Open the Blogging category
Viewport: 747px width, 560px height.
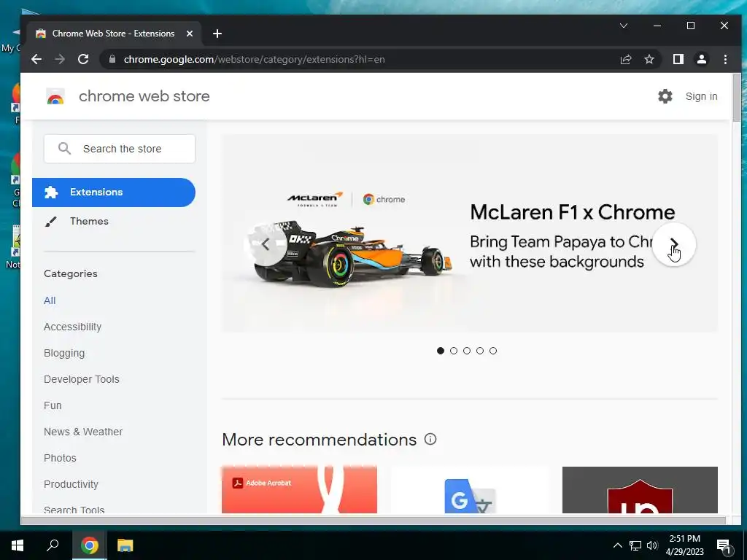click(64, 353)
